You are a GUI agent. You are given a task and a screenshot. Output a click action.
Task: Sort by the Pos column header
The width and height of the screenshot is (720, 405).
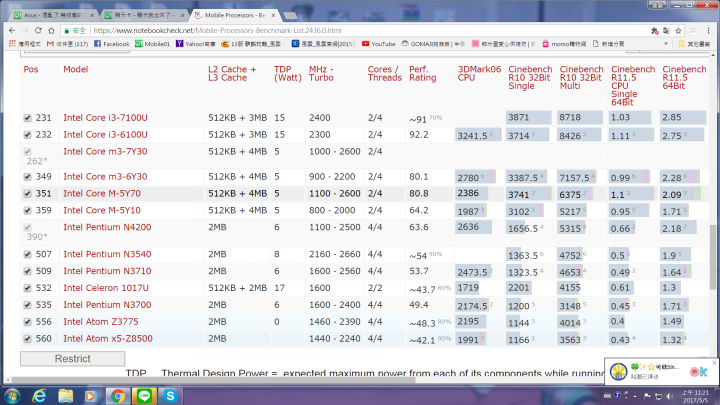click(31, 69)
